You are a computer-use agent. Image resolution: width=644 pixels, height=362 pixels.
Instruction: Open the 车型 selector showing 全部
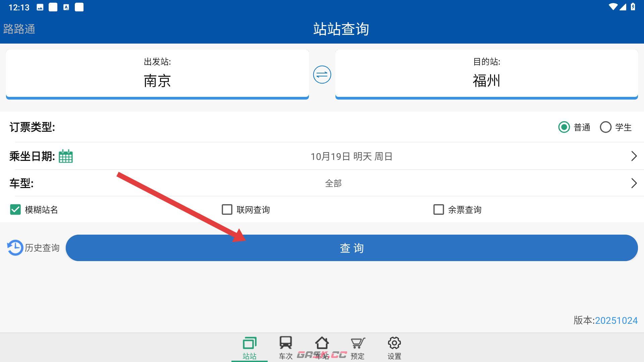(x=333, y=183)
